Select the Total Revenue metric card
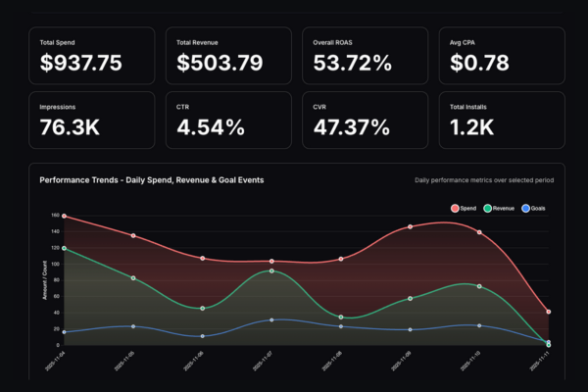Image resolution: width=588 pixels, height=392 pixels. tap(228, 55)
